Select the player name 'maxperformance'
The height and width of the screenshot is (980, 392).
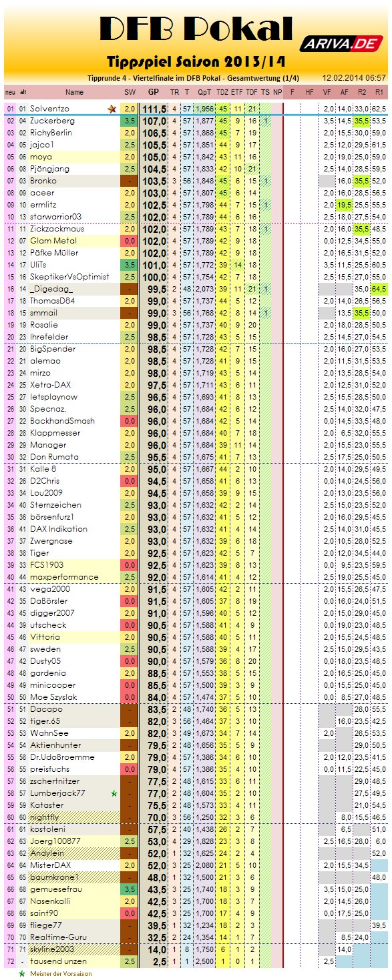(x=64, y=577)
